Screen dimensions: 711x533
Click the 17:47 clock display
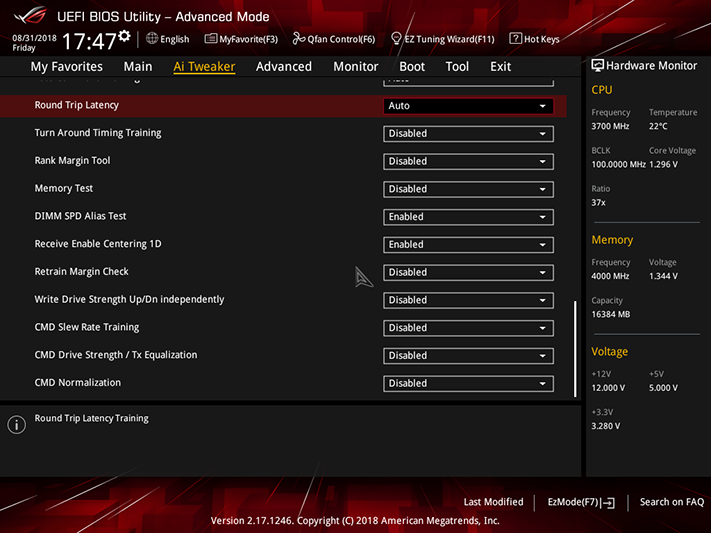pos(89,41)
